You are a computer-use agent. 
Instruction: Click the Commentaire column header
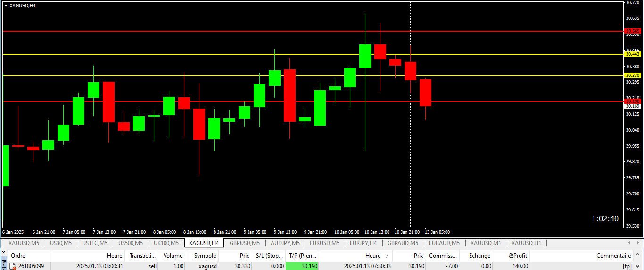pos(581,256)
